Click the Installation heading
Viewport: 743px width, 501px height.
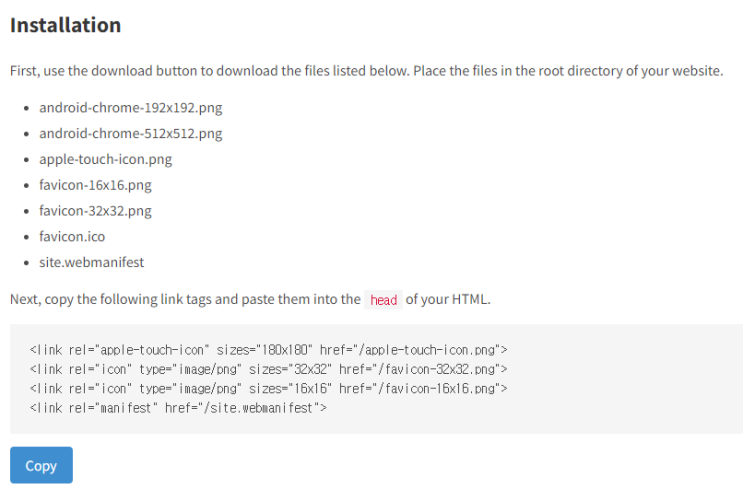65,25
